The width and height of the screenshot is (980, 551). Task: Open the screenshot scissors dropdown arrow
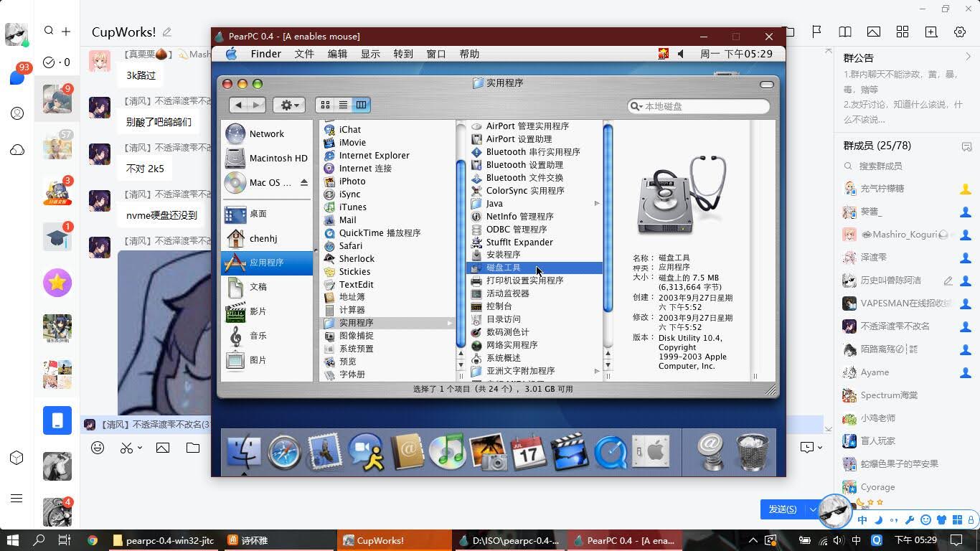click(x=140, y=448)
